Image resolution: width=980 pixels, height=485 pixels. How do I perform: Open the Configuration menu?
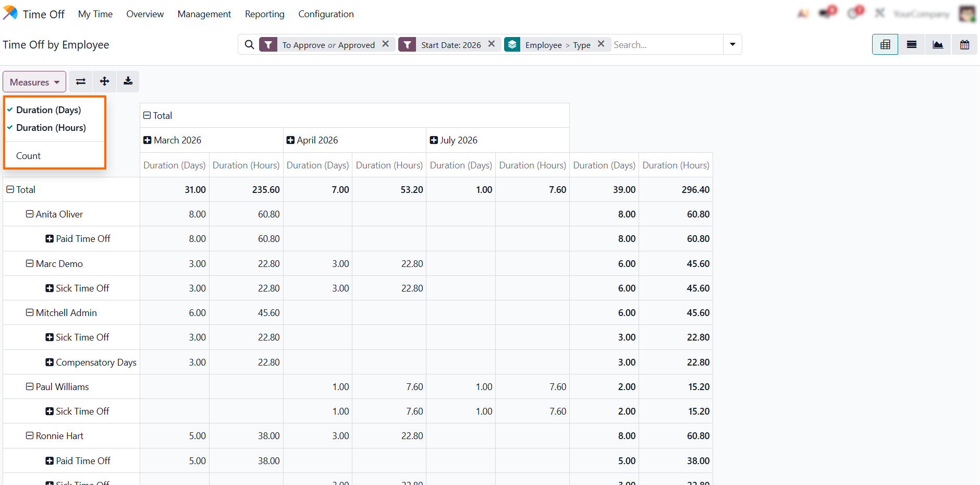tap(326, 14)
